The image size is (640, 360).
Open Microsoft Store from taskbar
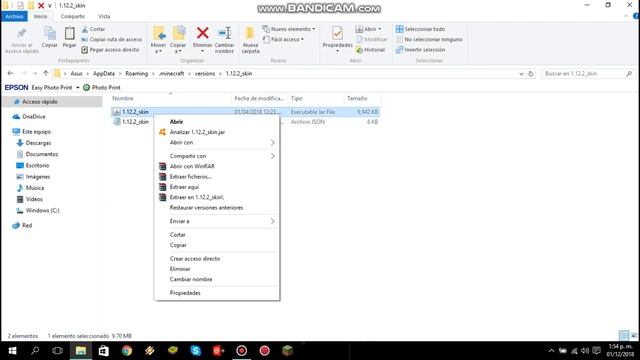coord(104,351)
